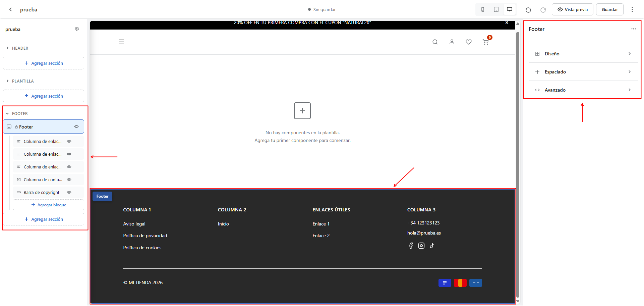Screen dimensions: 644x306
Task: Click scrollbar down arrow on canvas
Action: (518, 301)
